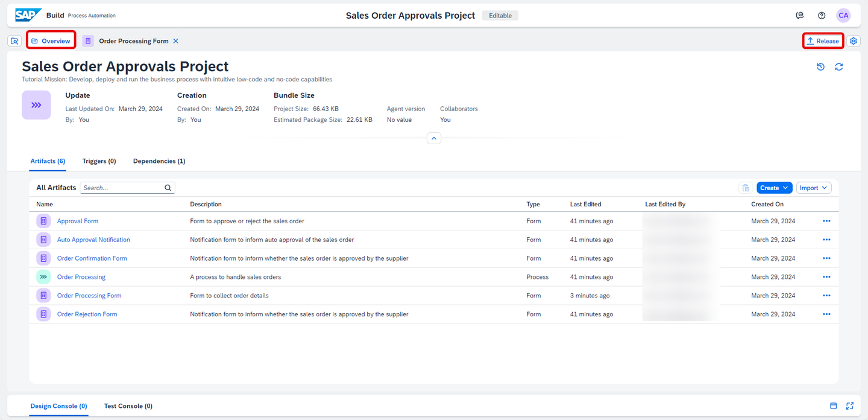Image resolution: width=868 pixels, height=420 pixels.
Task: Open the project history clock icon
Action: pyautogui.click(x=820, y=67)
